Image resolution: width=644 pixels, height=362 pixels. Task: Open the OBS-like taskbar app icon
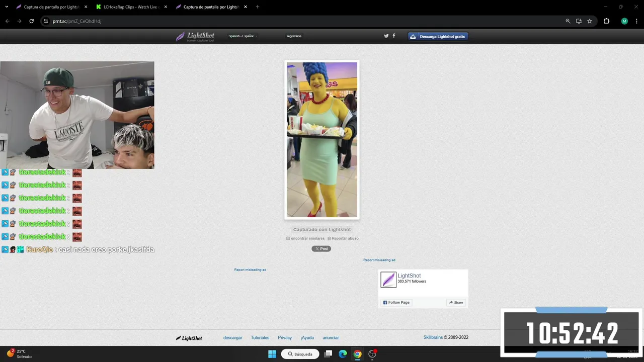pos(372,354)
